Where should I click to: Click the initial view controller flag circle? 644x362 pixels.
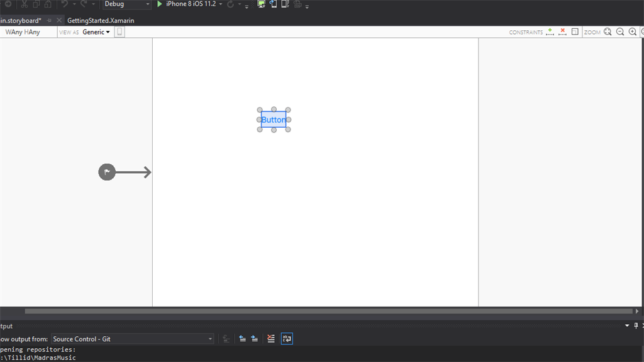coord(107,172)
